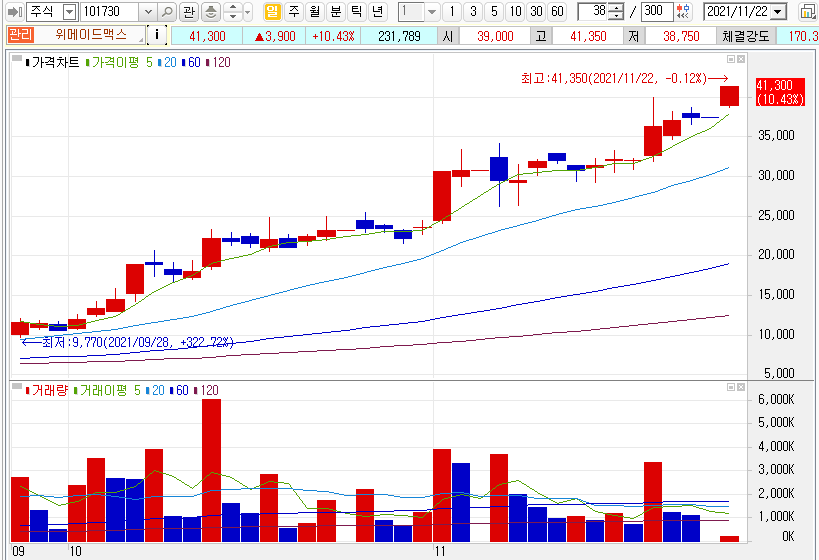819x560 pixels.
Task: Click the current price 41,300 cell
Action: [207, 36]
